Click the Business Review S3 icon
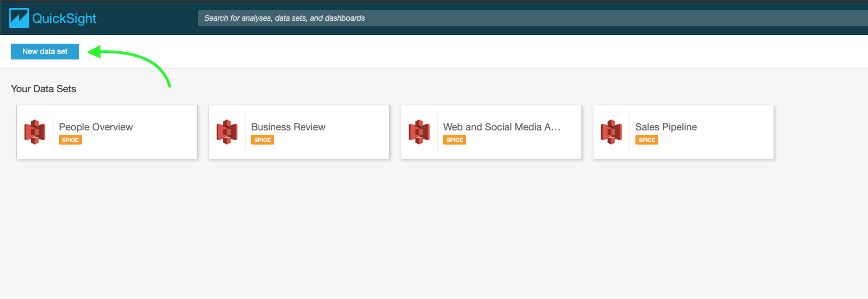Image resolution: width=868 pixels, height=299 pixels. 227,132
